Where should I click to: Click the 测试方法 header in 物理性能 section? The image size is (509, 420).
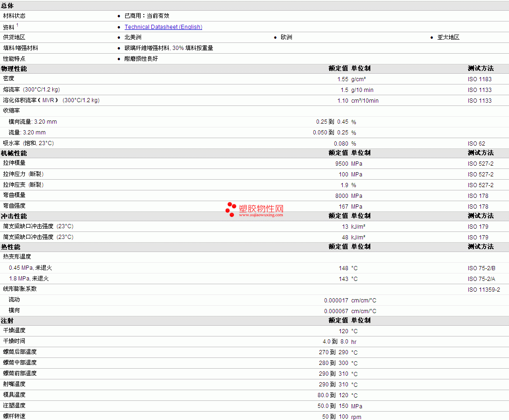tap(481, 69)
